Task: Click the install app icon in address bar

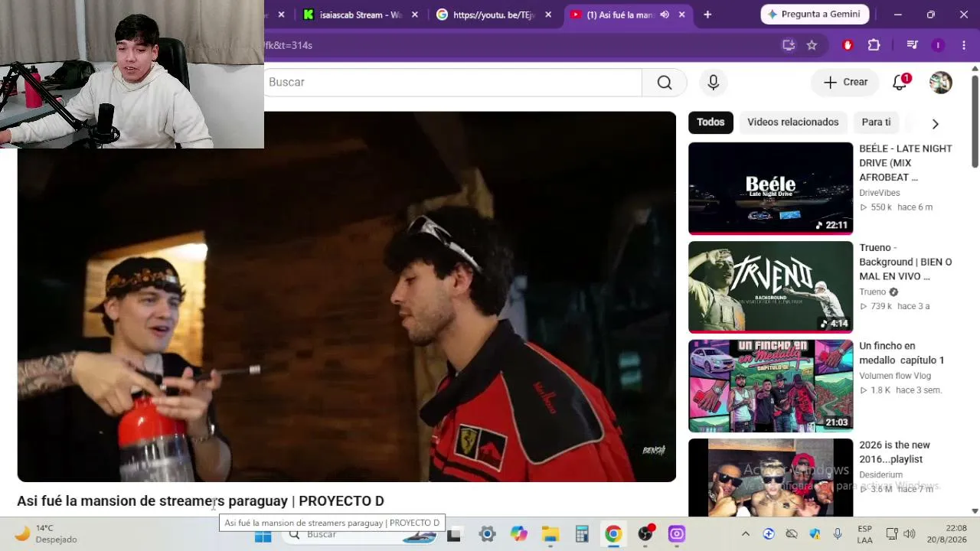Action: tap(788, 45)
